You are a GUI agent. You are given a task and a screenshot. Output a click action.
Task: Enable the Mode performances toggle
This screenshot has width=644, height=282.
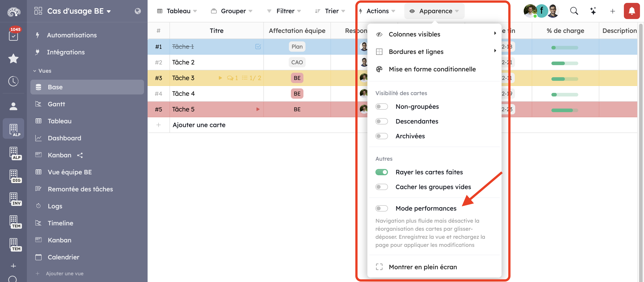(x=381, y=208)
